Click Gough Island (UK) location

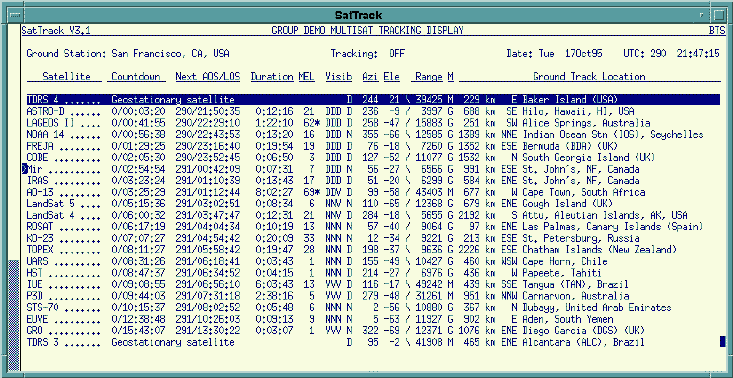pos(568,204)
